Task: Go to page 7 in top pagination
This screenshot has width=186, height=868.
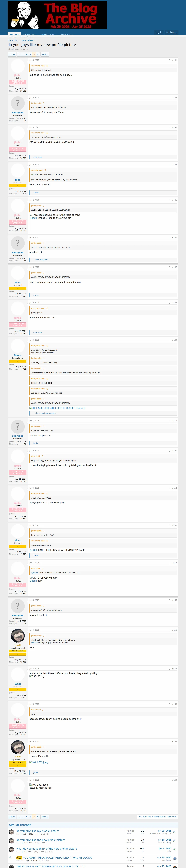Action: [30, 54]
